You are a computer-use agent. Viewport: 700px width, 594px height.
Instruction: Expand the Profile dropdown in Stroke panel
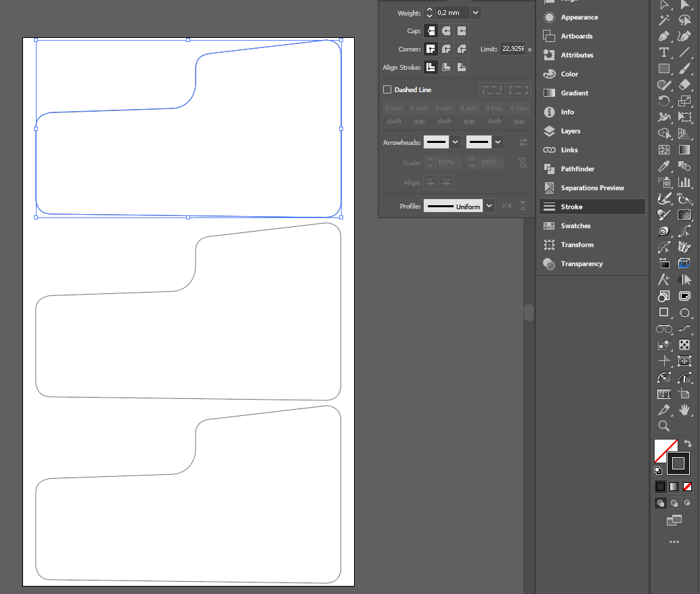[x=489, y=206]
